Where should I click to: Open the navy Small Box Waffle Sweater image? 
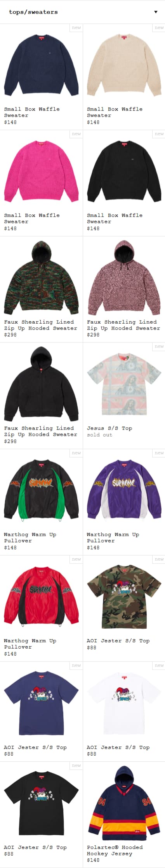coord(41,65)
